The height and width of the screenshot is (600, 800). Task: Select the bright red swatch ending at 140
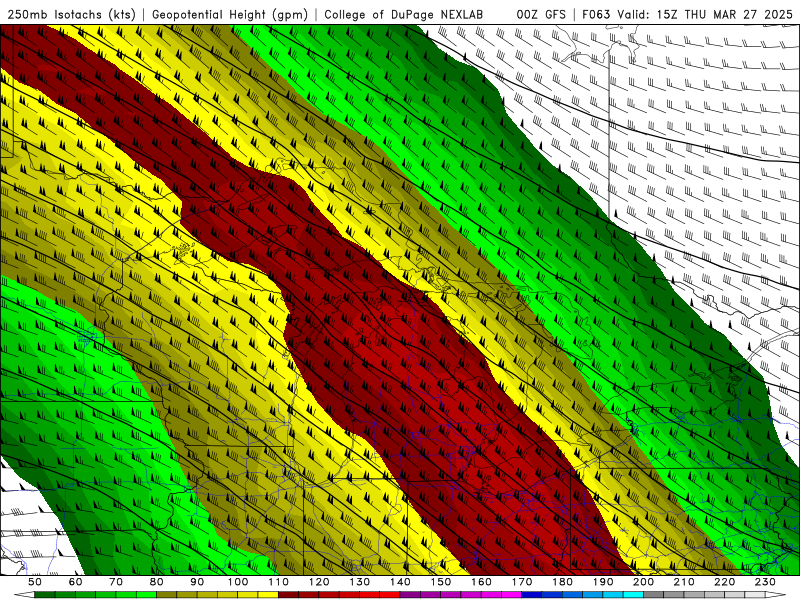click(x=390, y=594)
